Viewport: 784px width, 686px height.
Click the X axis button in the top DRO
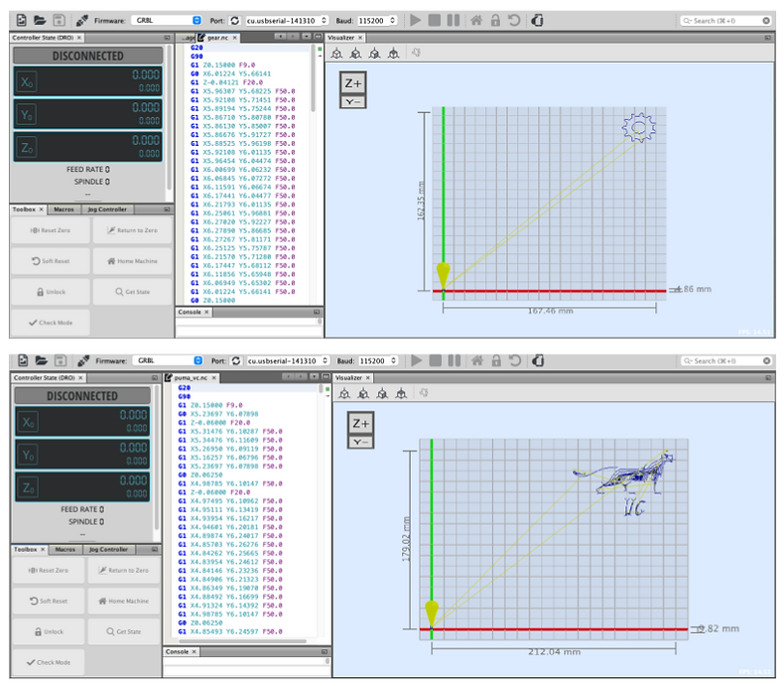coord(27,82)
